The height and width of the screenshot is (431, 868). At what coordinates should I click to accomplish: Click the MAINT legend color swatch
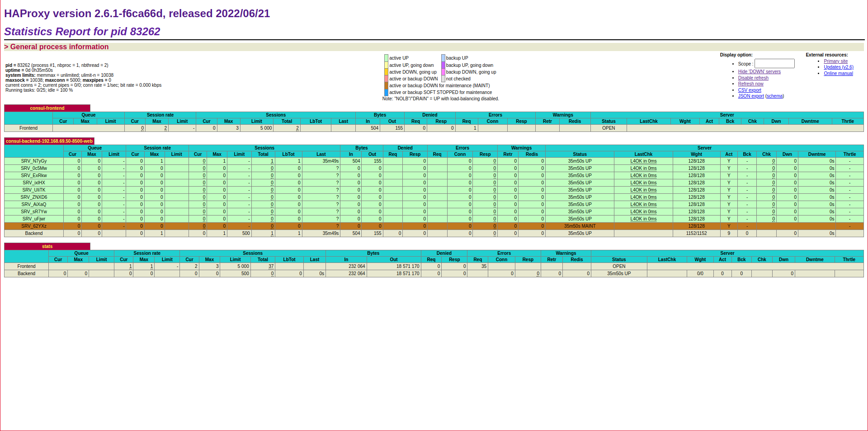click(386, 86)
